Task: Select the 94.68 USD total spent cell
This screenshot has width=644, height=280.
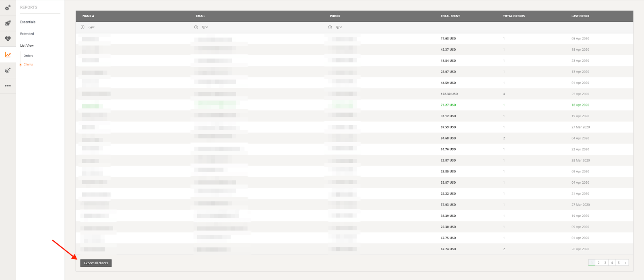Action: coord(448,138)
